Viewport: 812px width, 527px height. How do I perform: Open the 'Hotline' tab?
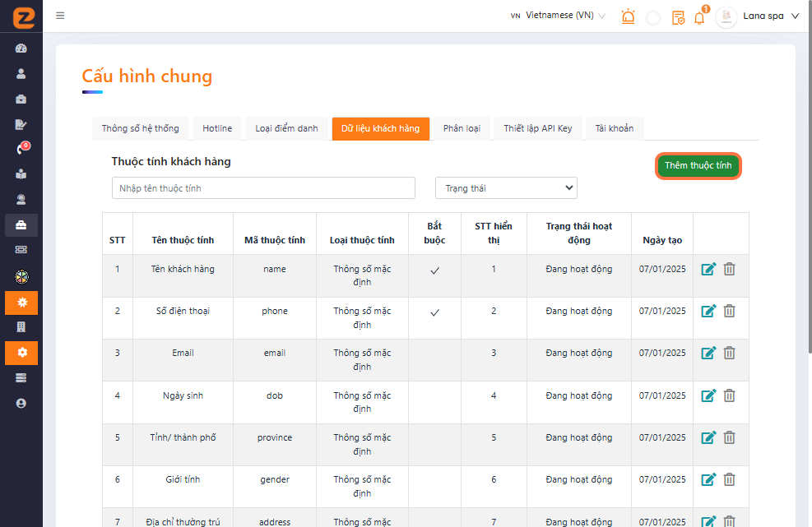[217, 128]
